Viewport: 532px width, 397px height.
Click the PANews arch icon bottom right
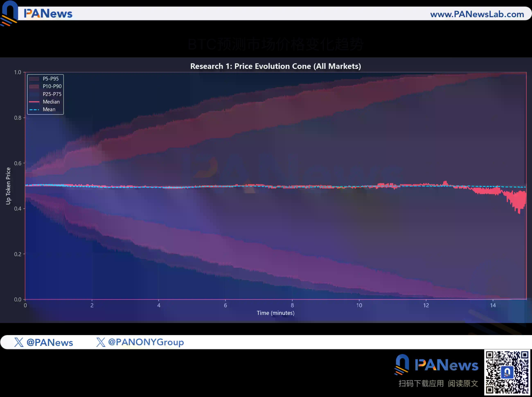coord(402,364)
